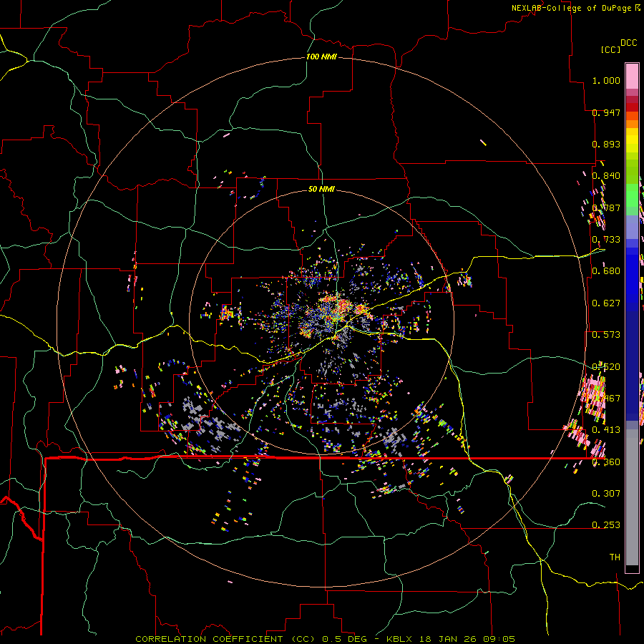Click the TH threshold legend label

pos(615,557)
